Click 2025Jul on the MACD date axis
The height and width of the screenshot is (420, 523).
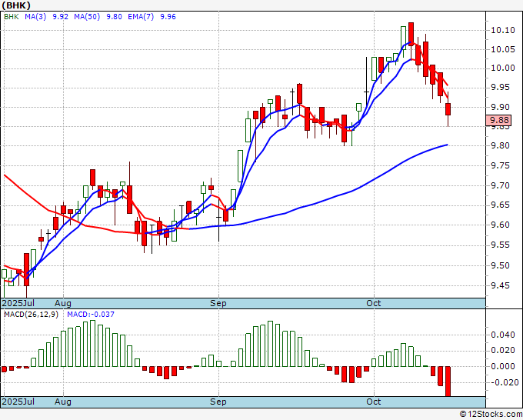click(x=18, y=402)
